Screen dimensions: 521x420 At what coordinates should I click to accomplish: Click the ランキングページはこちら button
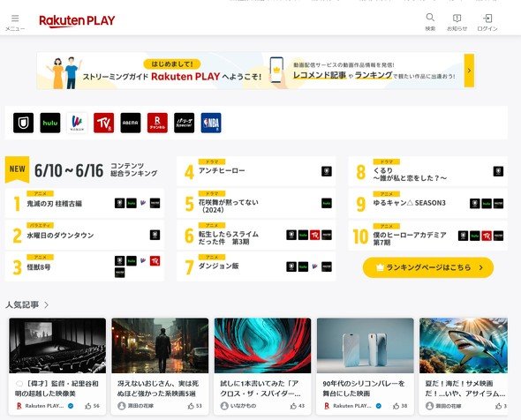[428, 267]
